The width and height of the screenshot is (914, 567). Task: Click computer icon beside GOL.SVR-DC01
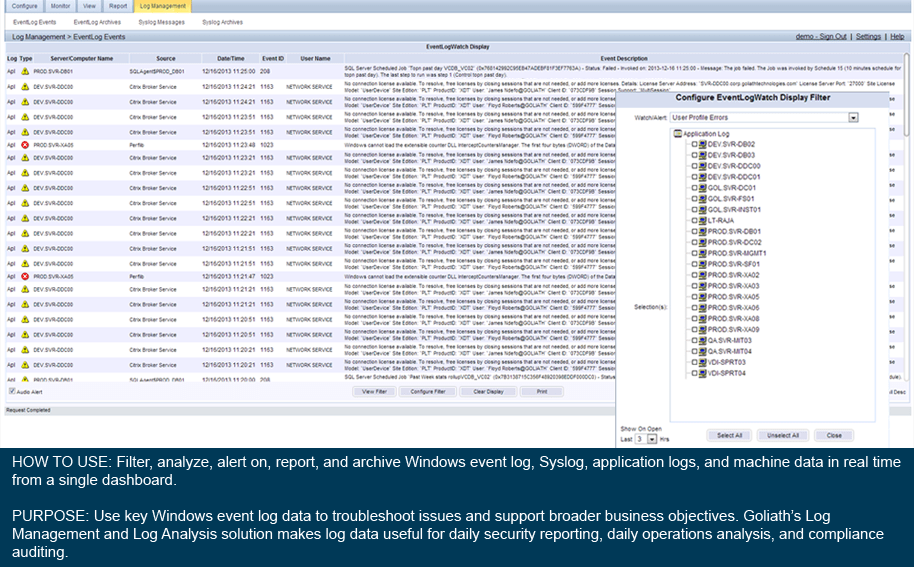(x=702, y=188)
